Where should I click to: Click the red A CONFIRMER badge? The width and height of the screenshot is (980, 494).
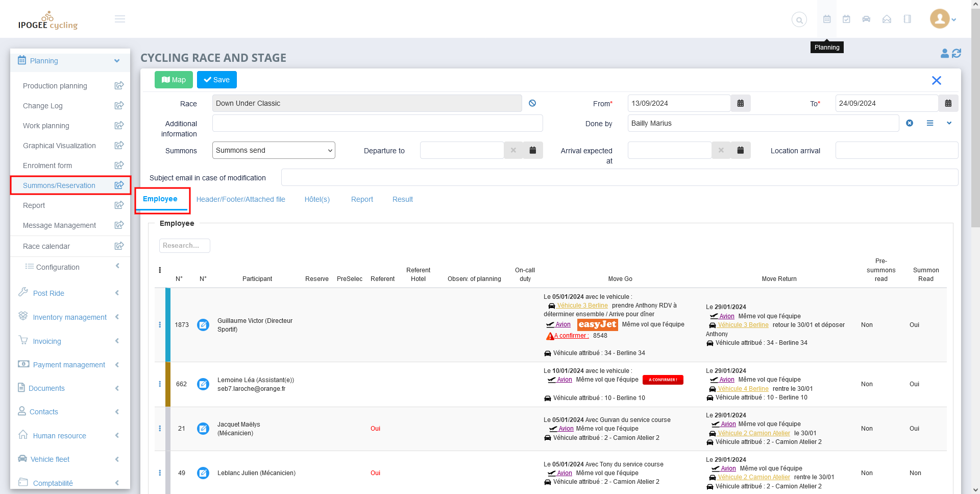663,380
